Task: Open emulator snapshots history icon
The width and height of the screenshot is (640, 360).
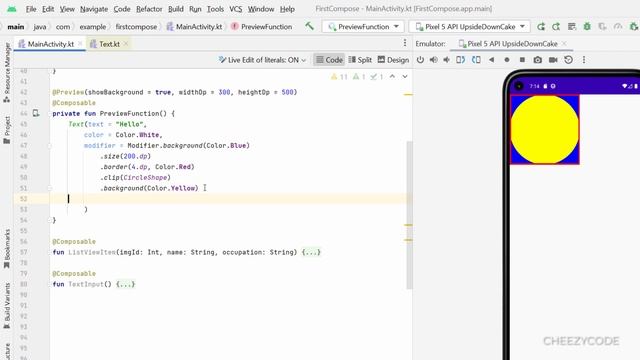Action: 568,60
